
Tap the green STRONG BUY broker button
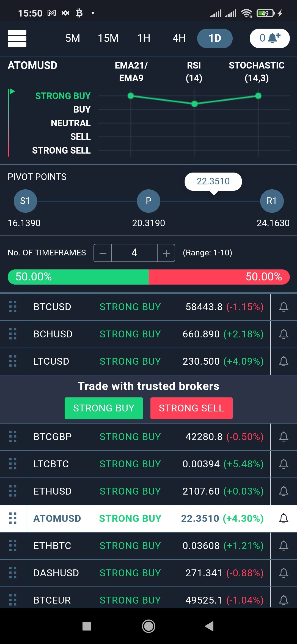[104, 408]
